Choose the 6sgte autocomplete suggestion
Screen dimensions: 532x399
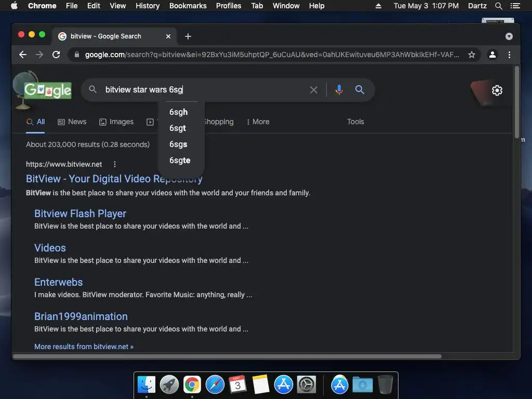click(180, 160)
